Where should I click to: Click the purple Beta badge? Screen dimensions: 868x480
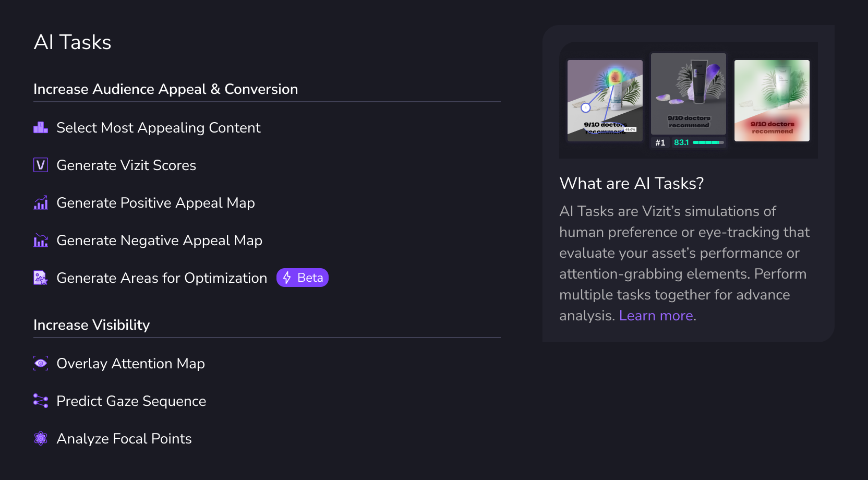point(303,278)
